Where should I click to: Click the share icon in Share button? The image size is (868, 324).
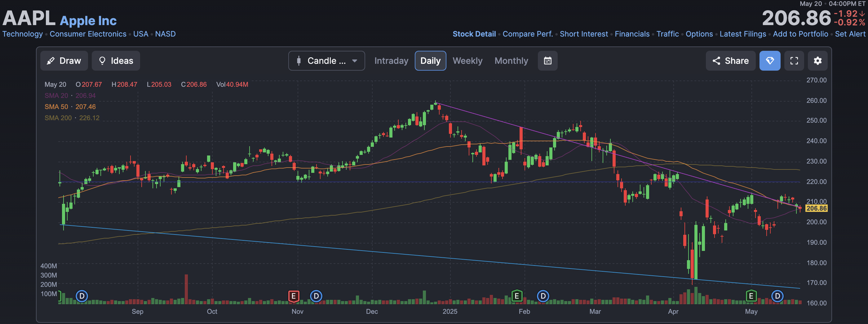(716, 61)
